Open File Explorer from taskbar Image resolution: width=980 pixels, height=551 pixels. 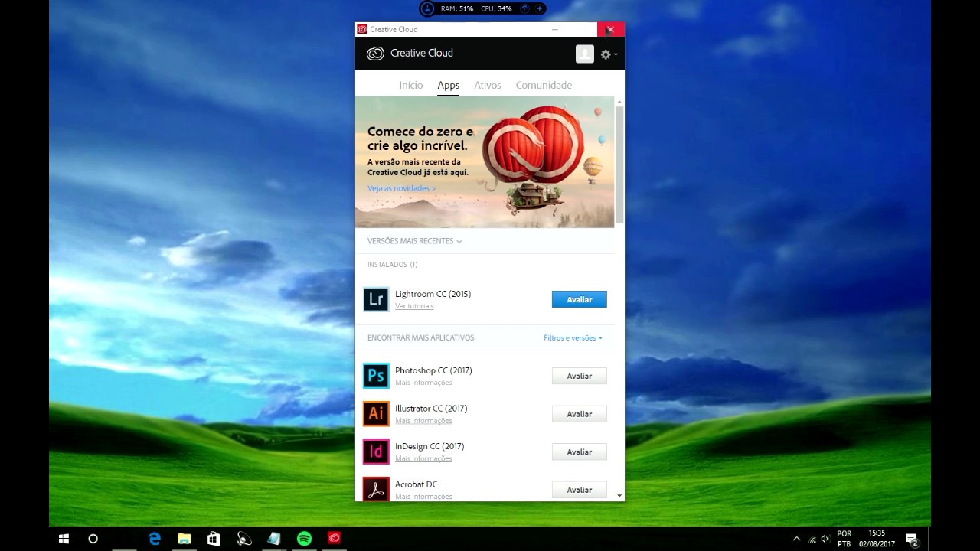185,539
